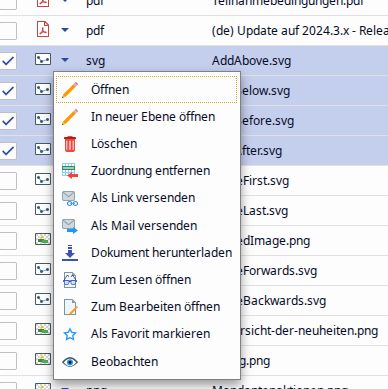Click the Zuordnung entfernen table icon
The height and width of the screenshot is (389, 388).
pyautogui.click(x=70, y=171)
